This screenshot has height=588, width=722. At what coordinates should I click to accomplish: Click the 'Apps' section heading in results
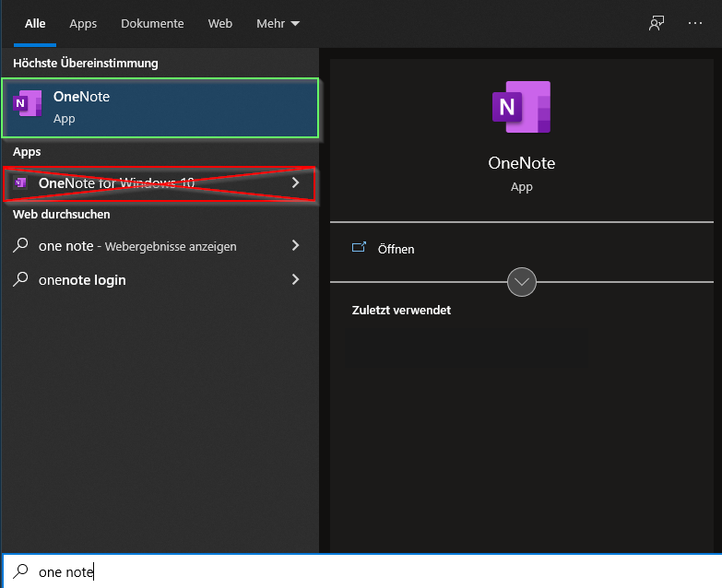point(27,152)
